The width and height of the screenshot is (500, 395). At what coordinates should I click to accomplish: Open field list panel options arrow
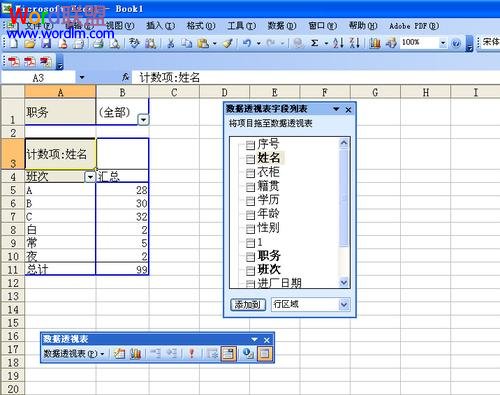coord(336,109)
